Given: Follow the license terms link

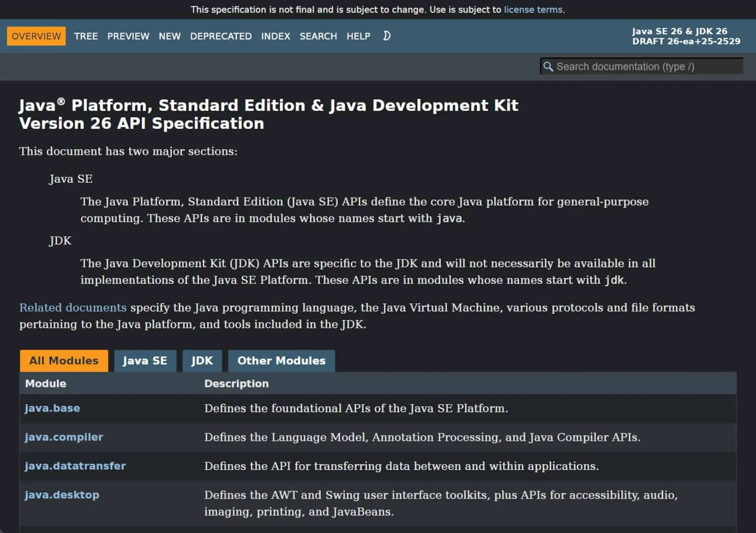Looking at the screenshot, I should pos(533,9).
